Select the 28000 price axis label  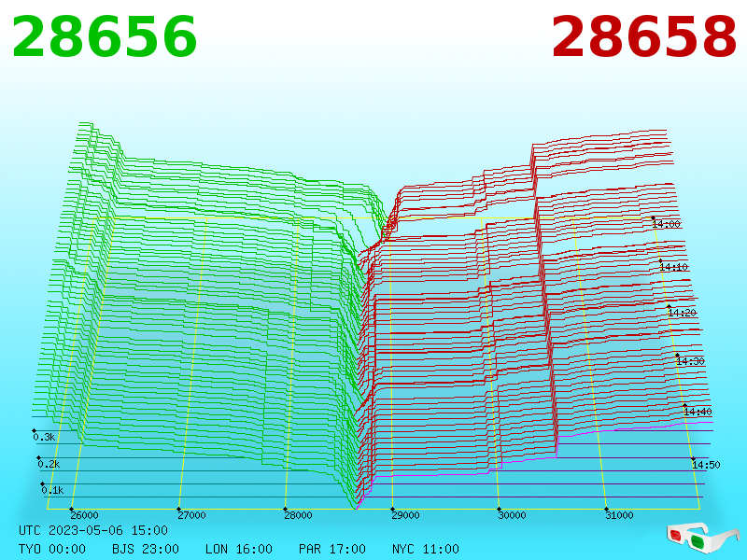(298, 515)
